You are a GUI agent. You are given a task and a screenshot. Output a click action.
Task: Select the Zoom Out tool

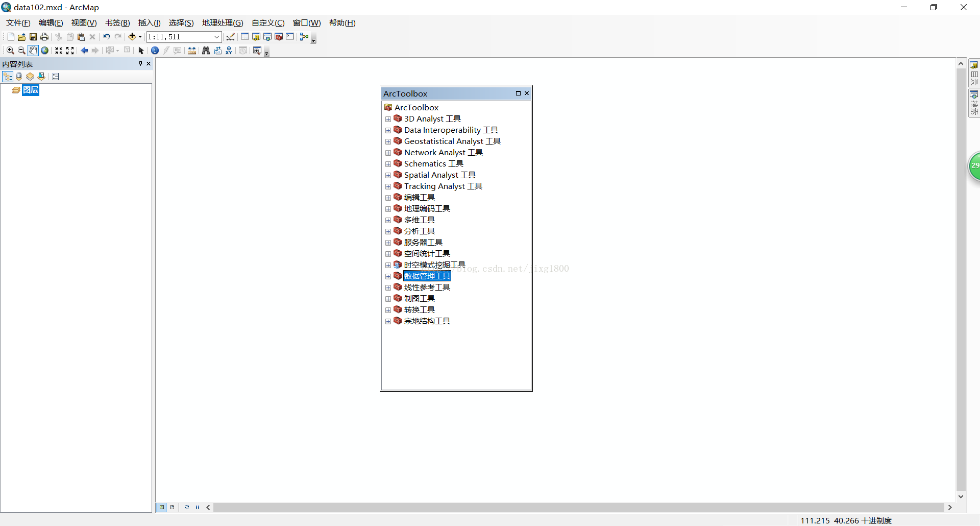pyautogui.click(x=21, y=51)
